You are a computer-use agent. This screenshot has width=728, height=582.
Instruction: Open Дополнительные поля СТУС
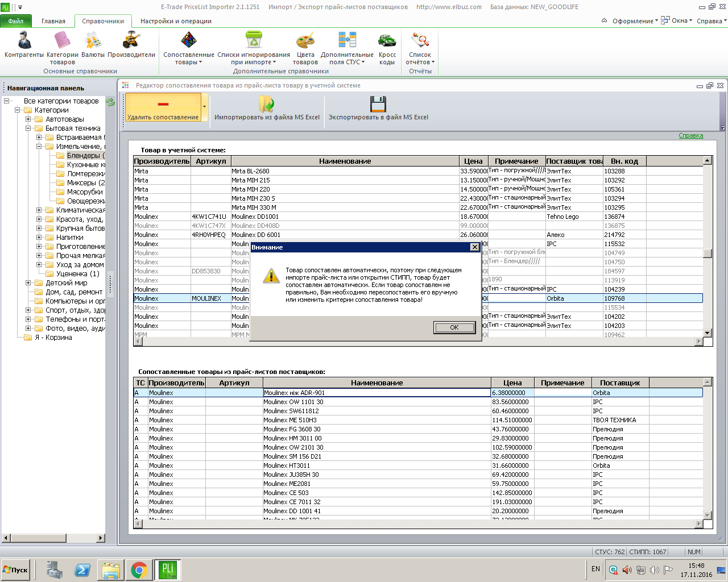(347, 48)
